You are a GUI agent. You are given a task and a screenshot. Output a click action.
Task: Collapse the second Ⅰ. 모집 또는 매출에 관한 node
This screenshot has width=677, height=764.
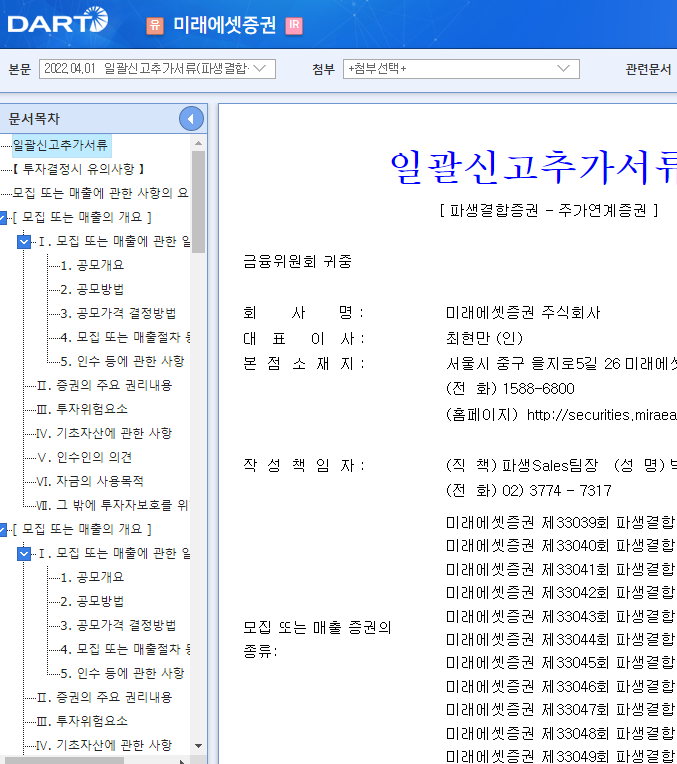(24, 553)
